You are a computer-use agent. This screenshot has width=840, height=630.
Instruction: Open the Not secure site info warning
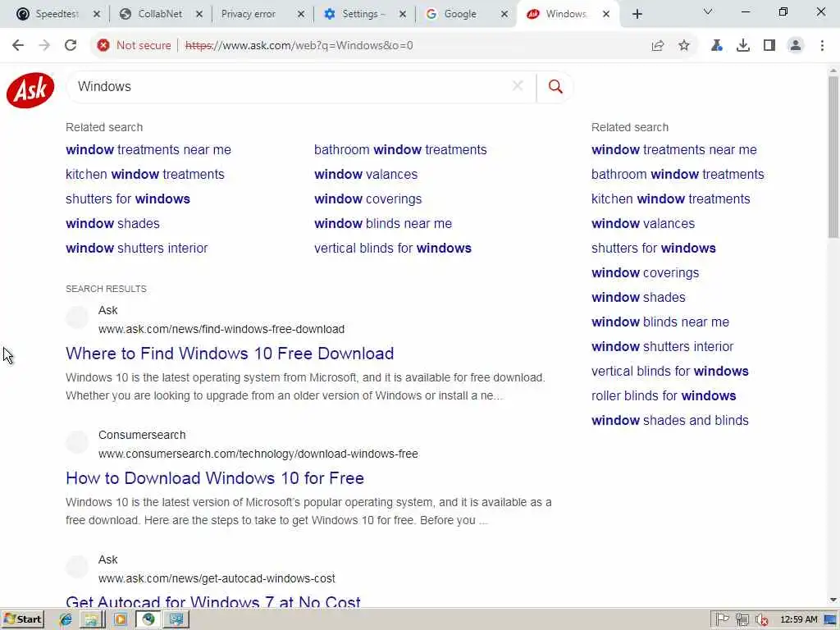(x=134, y=46)
